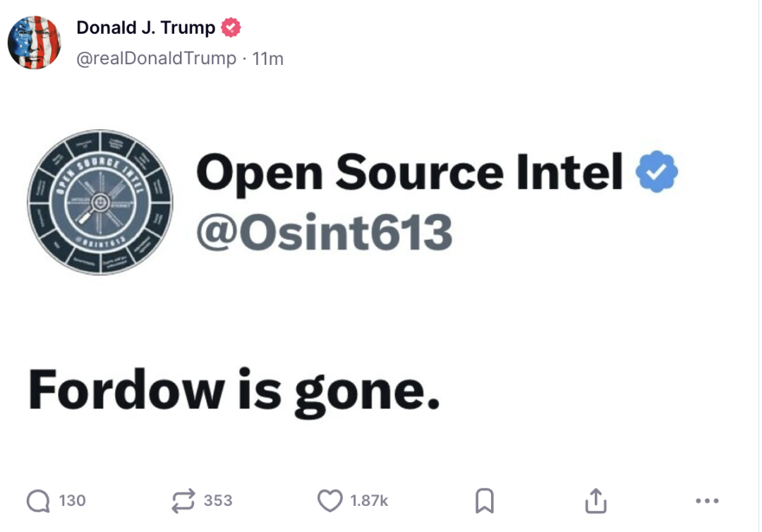Click the 11m post timestamp
The width and height of the screenshot is (762, 532).
click(268, 59)
